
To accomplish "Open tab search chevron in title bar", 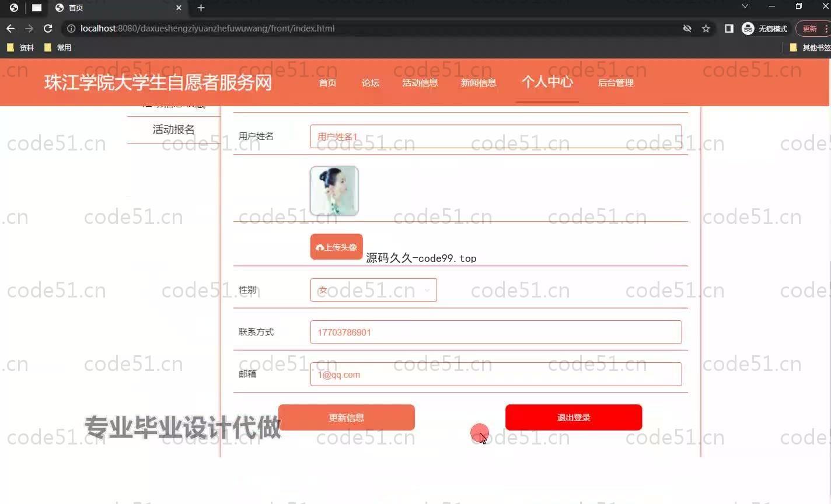I will pyautogui.click(x=745, y=6).
